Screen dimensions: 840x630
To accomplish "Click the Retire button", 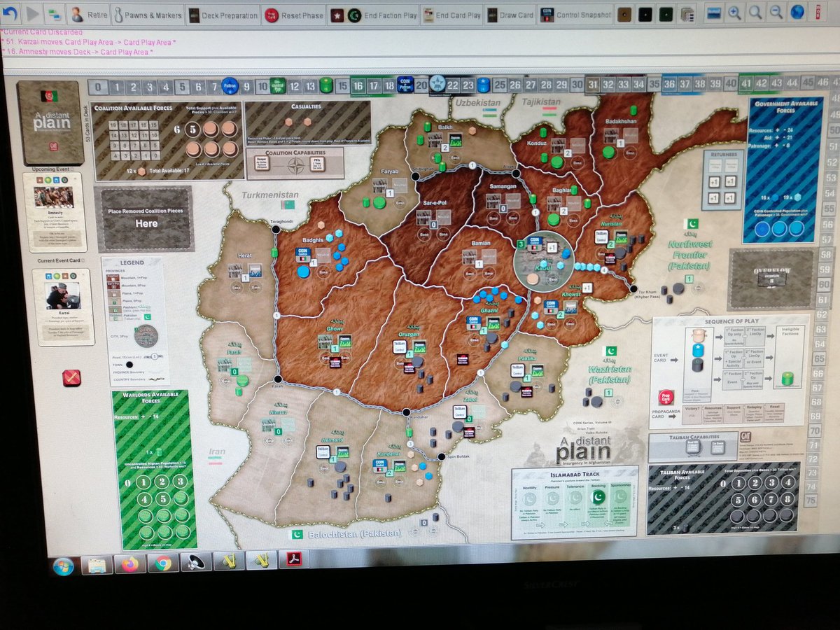I will 87,14.
